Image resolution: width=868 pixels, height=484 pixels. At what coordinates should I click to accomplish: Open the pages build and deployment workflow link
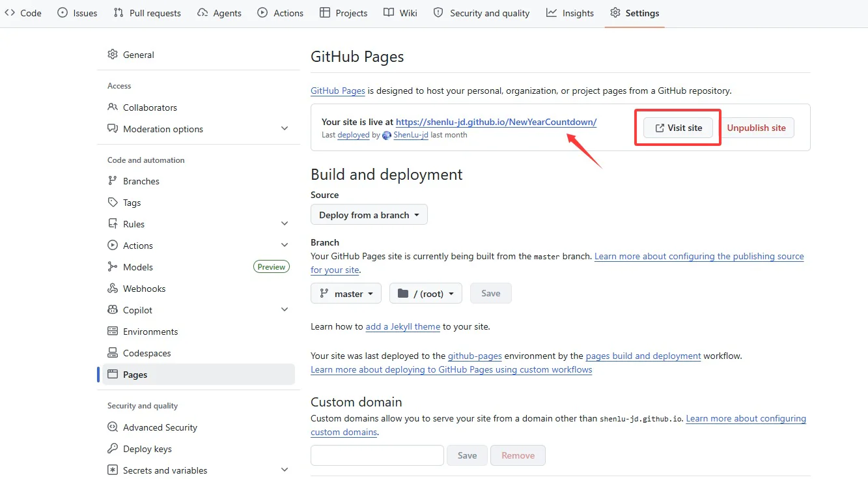tap(643, 356)
